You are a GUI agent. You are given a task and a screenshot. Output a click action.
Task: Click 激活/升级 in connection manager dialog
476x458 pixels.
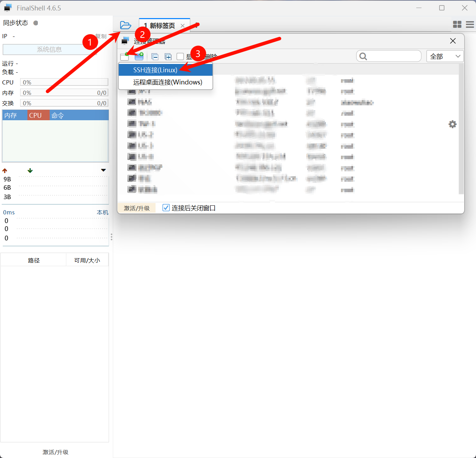pos(137,208)
